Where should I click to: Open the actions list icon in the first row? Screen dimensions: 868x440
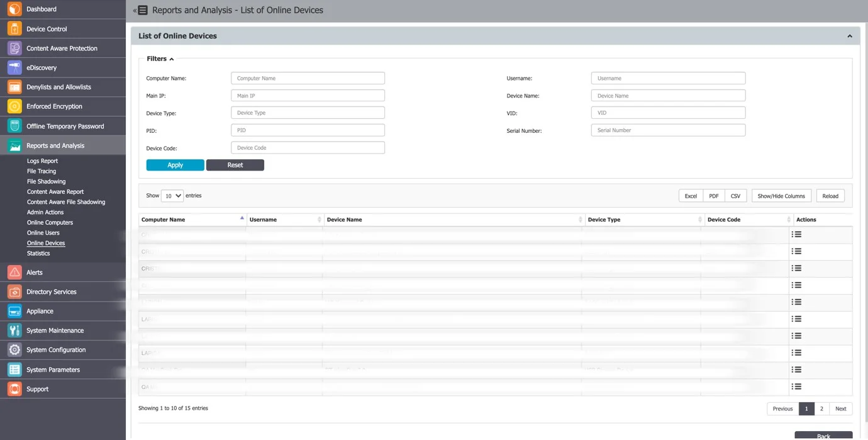(796, 234)
